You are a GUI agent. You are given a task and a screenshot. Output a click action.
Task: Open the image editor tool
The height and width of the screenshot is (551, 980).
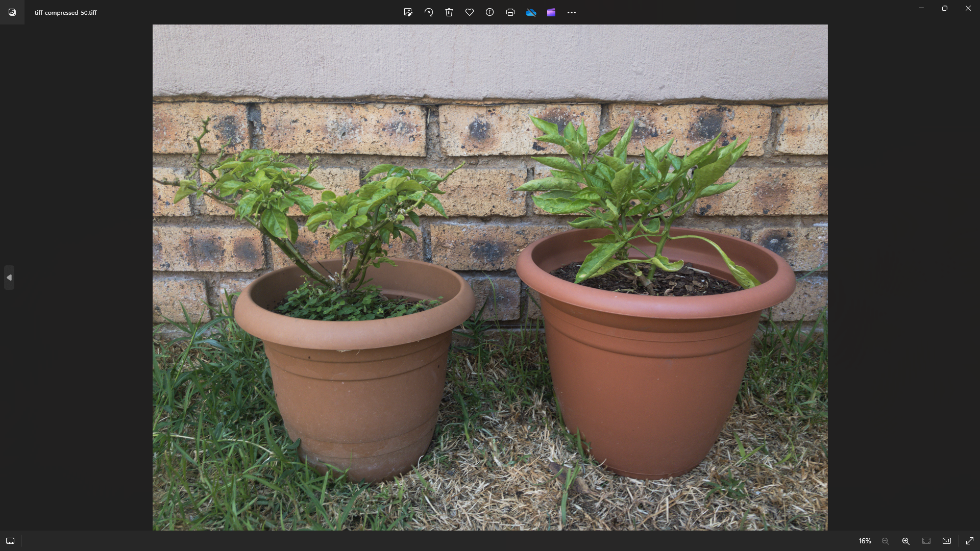(x=408, y=12)
